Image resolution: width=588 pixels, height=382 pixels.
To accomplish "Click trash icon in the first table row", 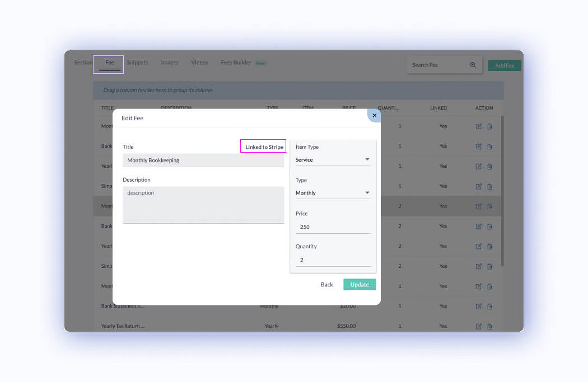I will click(x=490, y=126).
